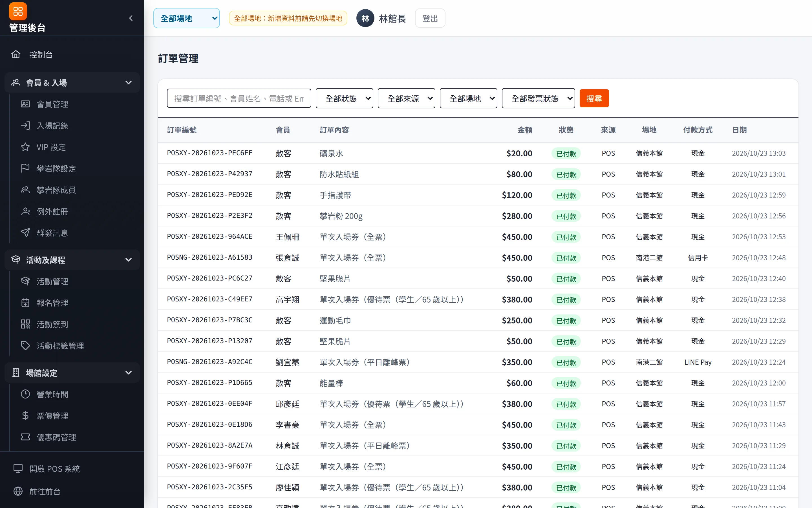812x508 pixels.
Task: Click the ID card icon for 會員管理
Action: (25, 104)
